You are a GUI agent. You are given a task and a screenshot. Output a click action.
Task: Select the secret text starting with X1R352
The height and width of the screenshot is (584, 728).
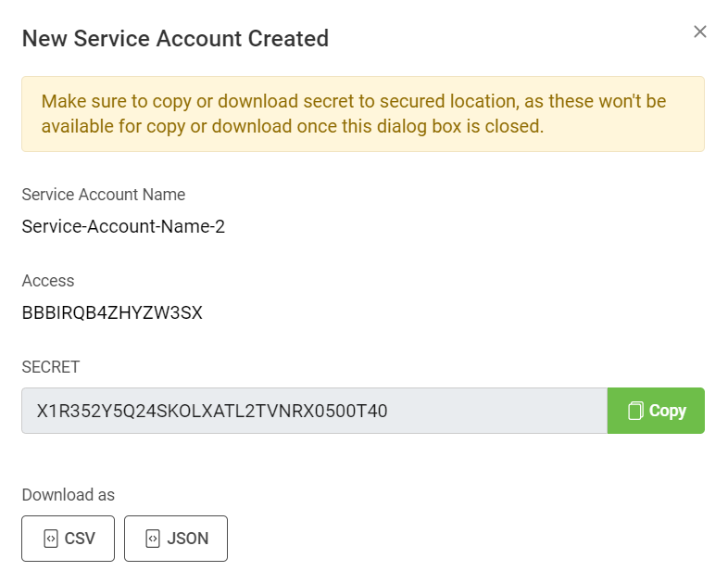[212, 411]
